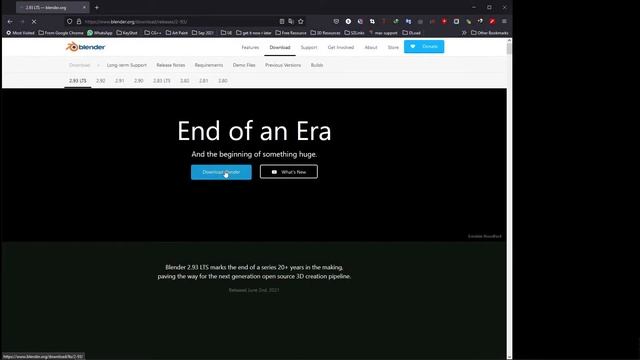The width and height of the screenshot is (640, 360).
Task: Open a new tab with the plus button
Action: (97, 7)
